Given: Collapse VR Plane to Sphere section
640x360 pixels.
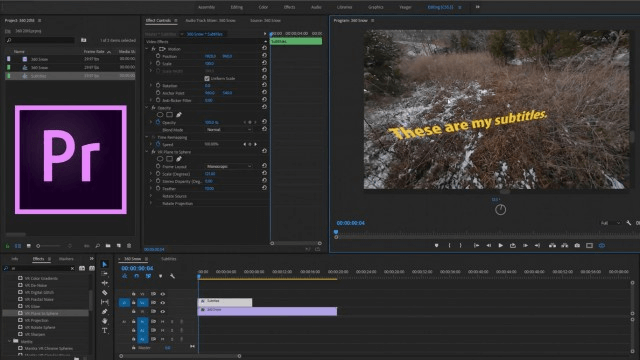Looking at the screenshot, I should [147, 151].
